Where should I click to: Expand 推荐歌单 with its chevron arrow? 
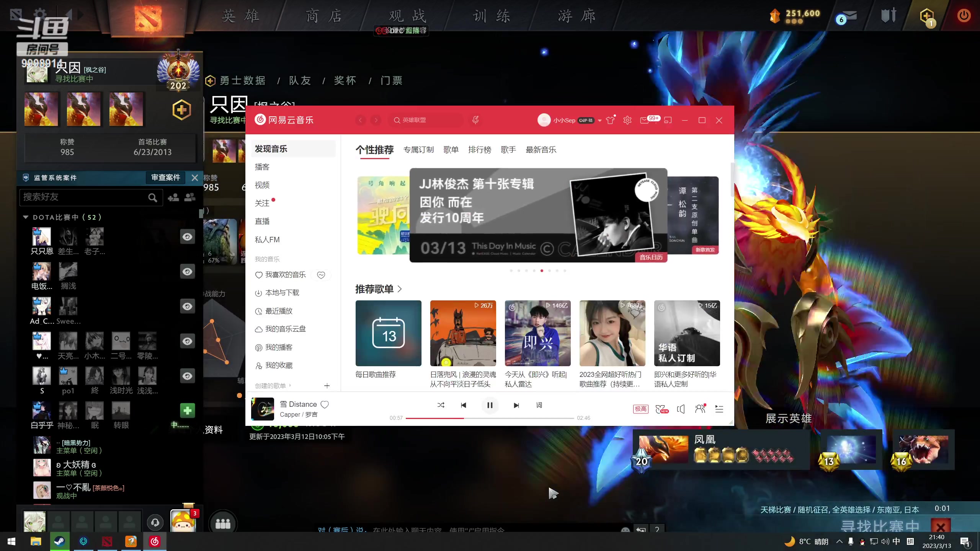[400, 289]
